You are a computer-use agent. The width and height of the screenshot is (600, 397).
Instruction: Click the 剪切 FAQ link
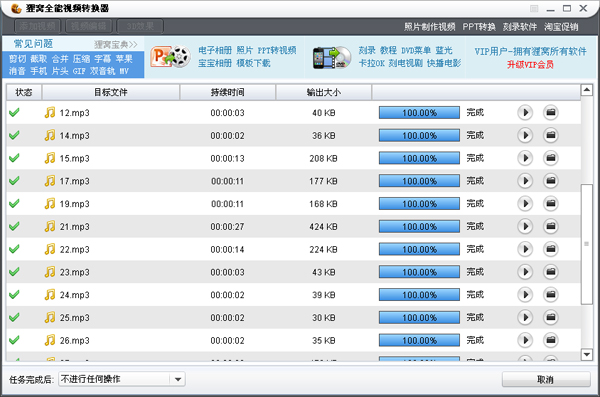(x=17, y=59)
